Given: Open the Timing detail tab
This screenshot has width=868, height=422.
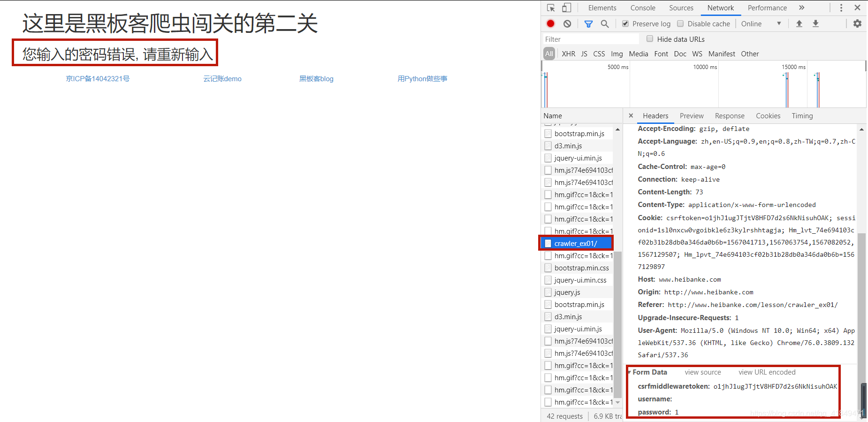Looking at the screenshot, I should [802, 116].
